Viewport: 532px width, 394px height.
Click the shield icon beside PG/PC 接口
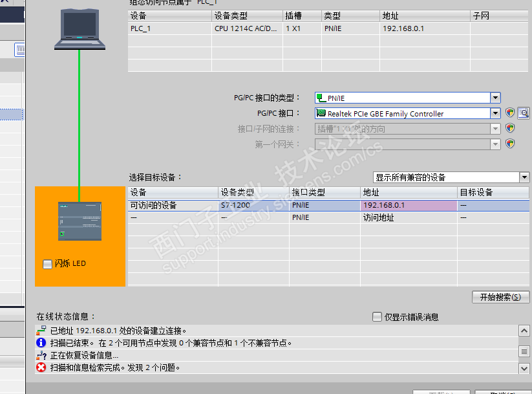(510, 113)
